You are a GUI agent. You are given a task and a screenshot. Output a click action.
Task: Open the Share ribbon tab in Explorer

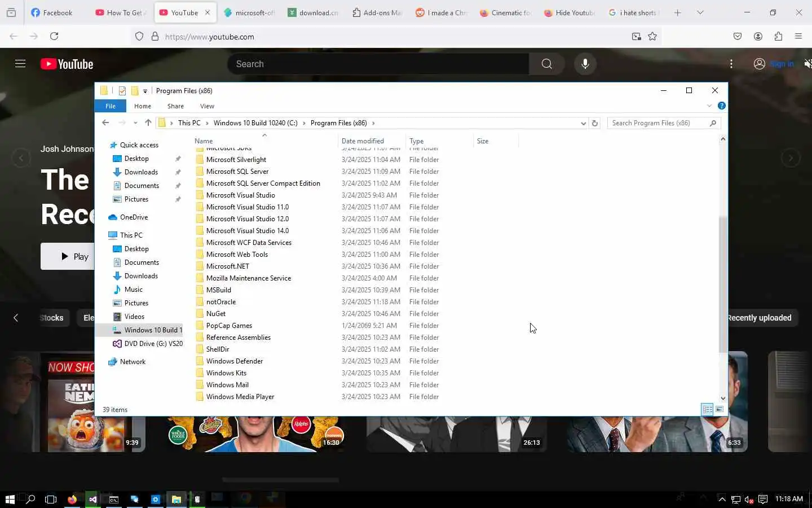coord(175,106)
